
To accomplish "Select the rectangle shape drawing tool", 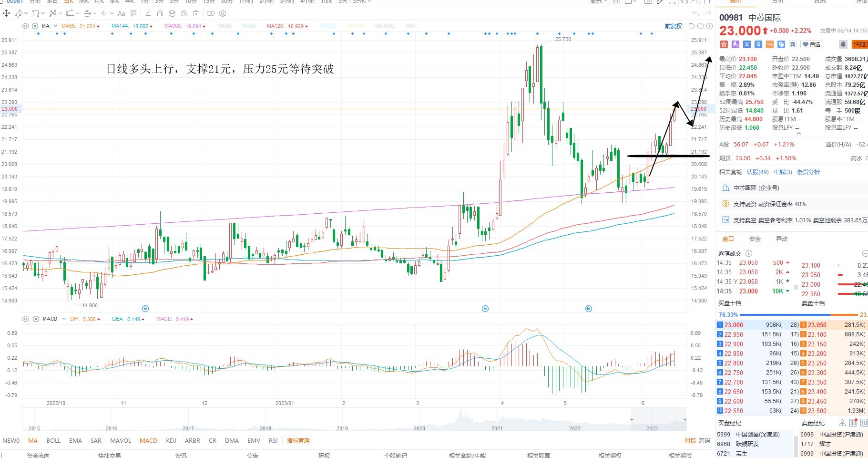I will 36,13.
